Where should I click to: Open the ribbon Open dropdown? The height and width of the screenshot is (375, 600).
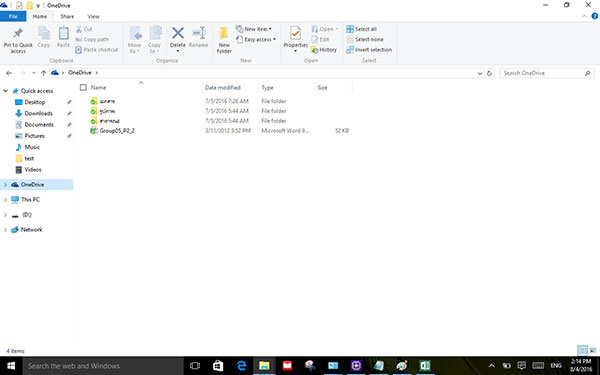tap(324, 29)
